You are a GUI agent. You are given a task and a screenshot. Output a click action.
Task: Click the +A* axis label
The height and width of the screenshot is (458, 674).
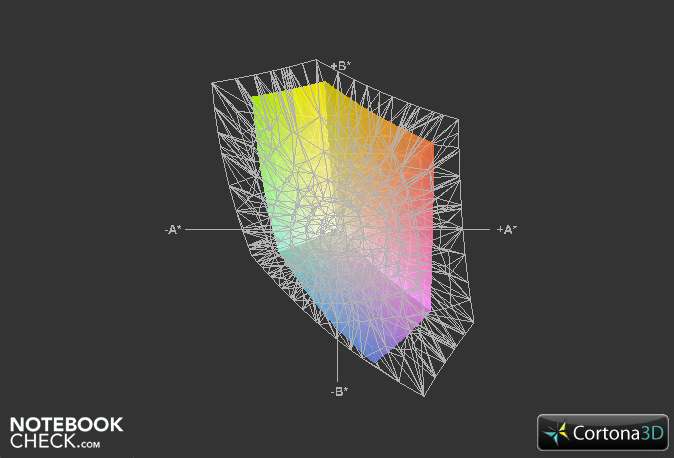507,230
